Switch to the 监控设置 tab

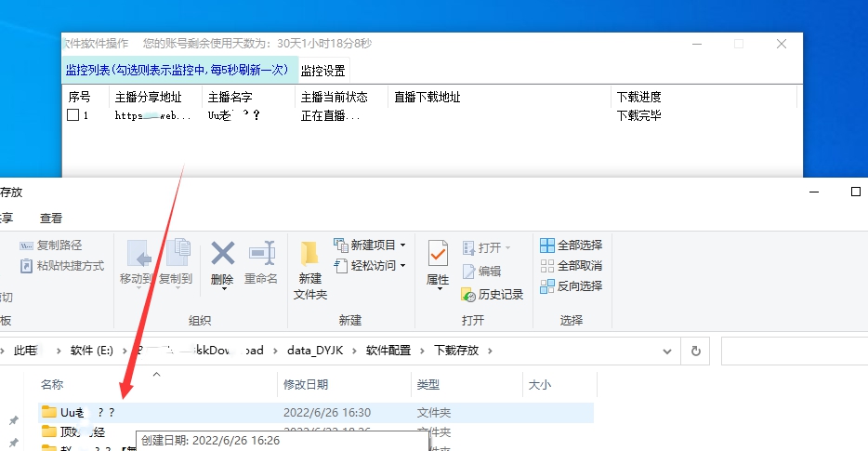323,71
